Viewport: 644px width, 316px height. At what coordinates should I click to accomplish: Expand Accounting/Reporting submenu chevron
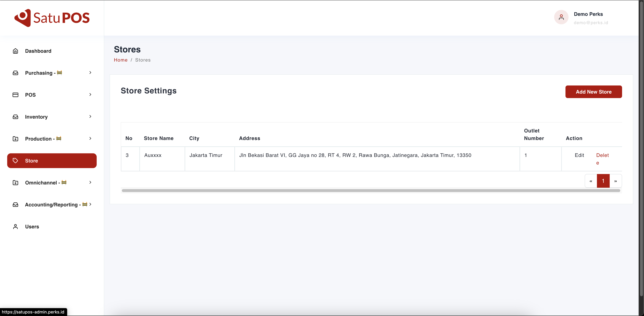tap(90, 204)
